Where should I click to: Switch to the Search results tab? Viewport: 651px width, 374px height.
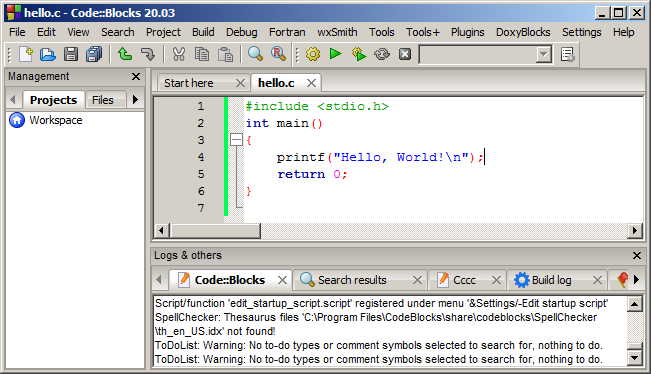point(352,280)
